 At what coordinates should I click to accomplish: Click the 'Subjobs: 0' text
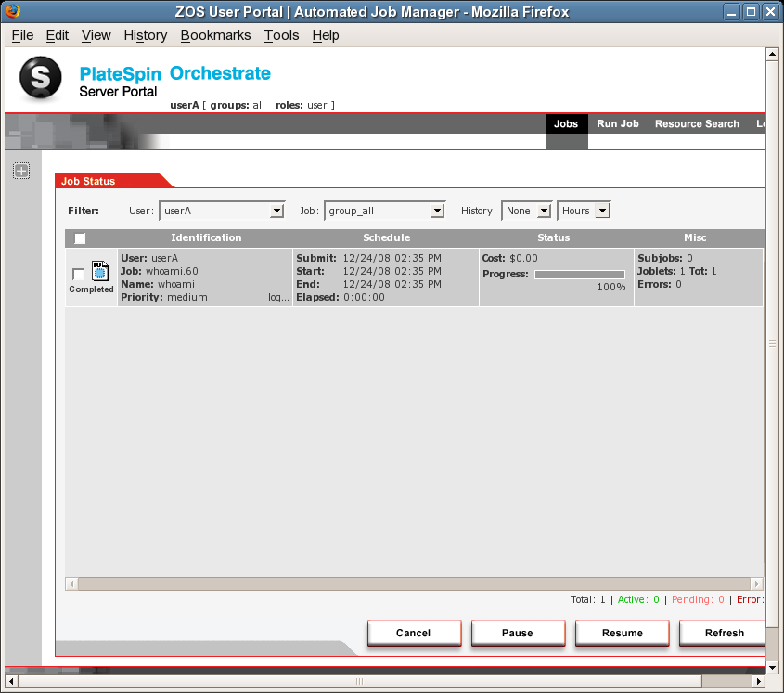665,258
